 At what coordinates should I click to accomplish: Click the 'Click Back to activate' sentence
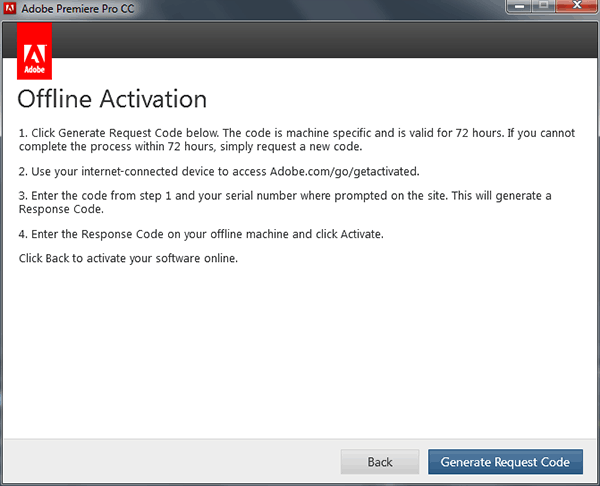[x=128, y=258]
